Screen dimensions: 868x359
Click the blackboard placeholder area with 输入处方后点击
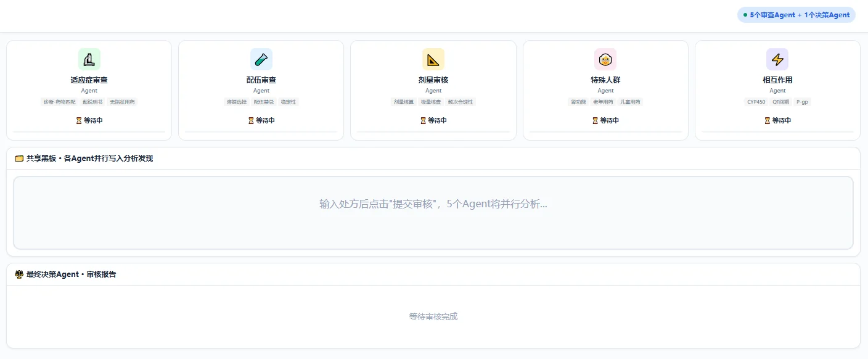[x=433, y=213]
